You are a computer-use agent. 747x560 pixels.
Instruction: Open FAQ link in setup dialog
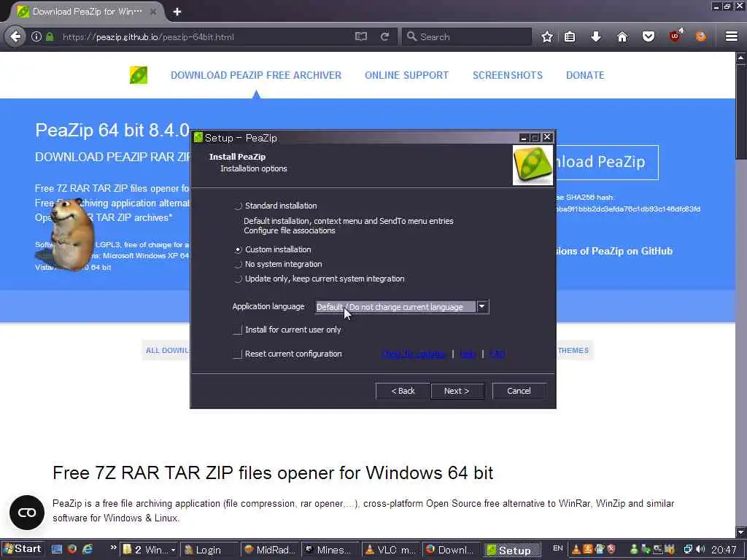pyautogui.click(x=497, y=354)
